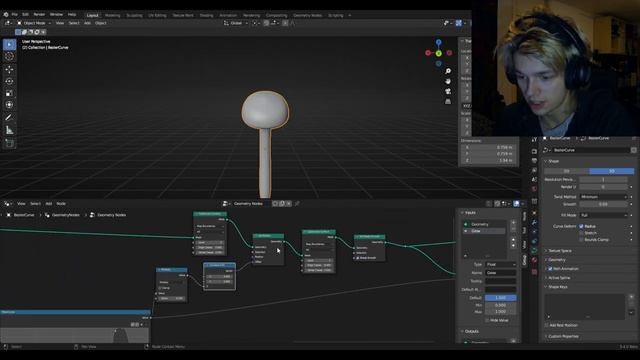Viewport: 640px width, 360px height.
Task: Switch to the Shading workspace tab
Action: [207, 16]
